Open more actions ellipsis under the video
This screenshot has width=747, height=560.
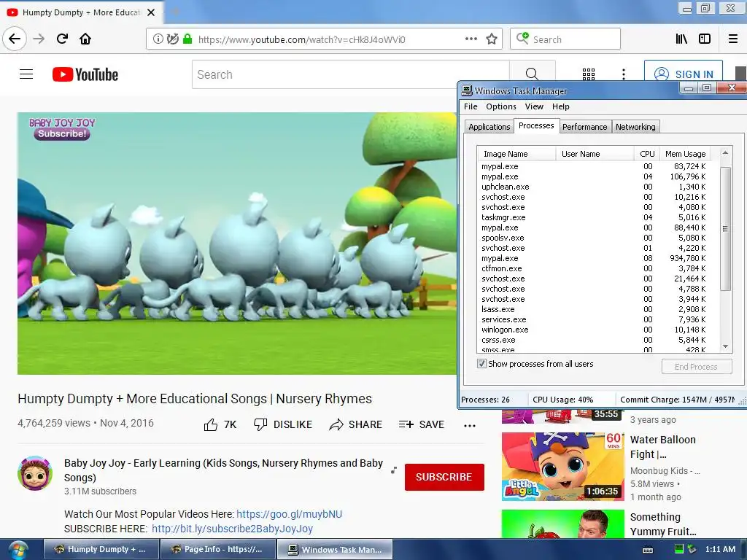469,425
